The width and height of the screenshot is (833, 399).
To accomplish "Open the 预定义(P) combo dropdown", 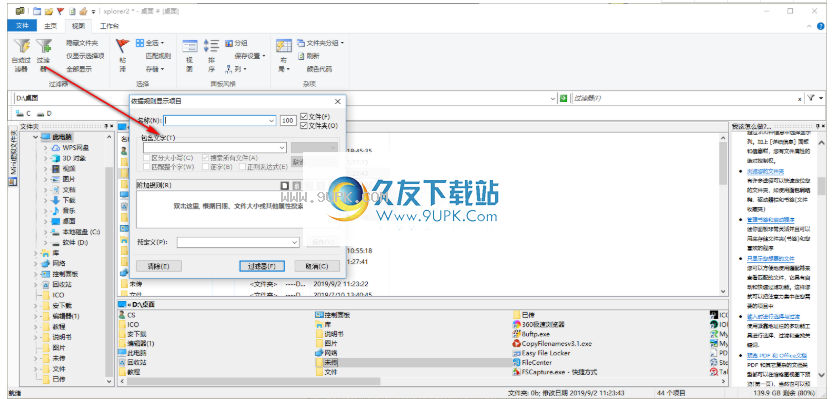I will pyautogui.click(x=295, y=242).
